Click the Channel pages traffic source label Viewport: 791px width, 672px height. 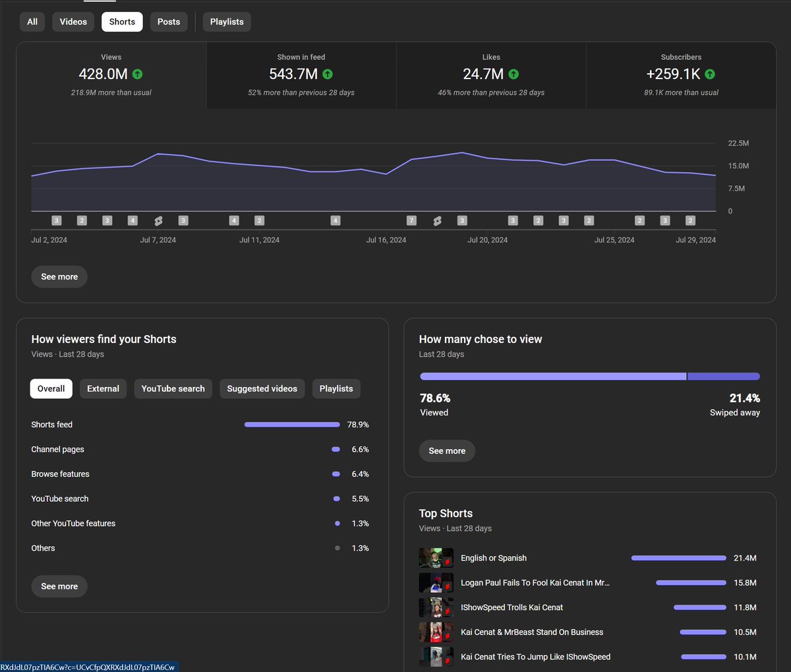click(x=58, y=450)
